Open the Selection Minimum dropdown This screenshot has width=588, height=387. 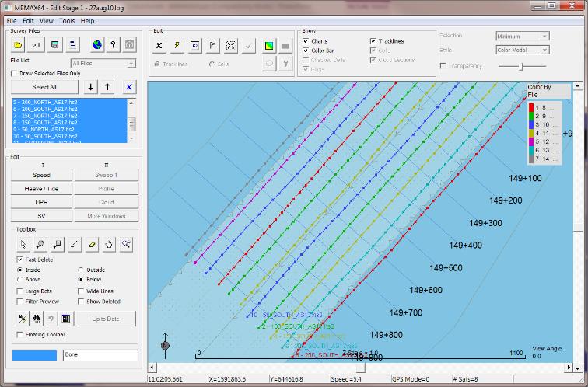pyautogui.click(x=523, y=37)
